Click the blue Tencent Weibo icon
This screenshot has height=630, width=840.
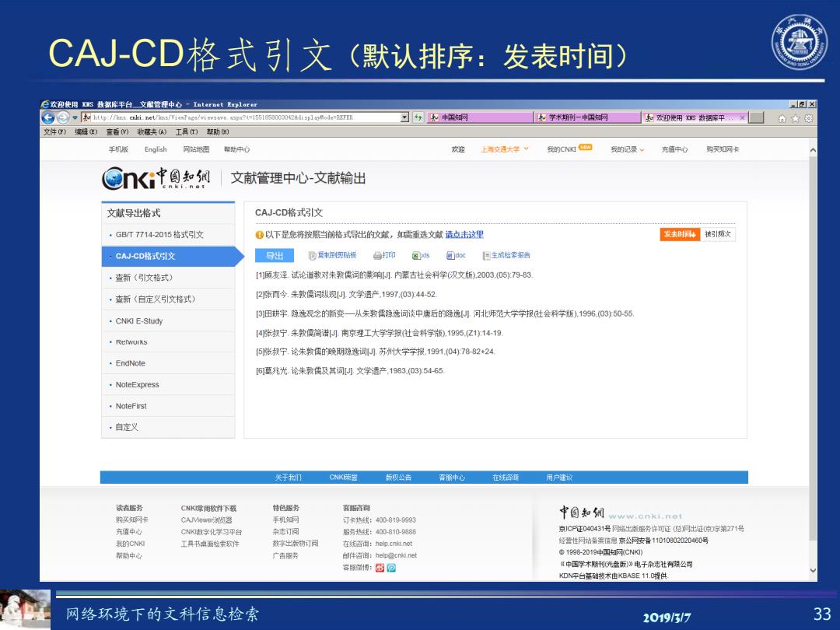click(391, 568)
